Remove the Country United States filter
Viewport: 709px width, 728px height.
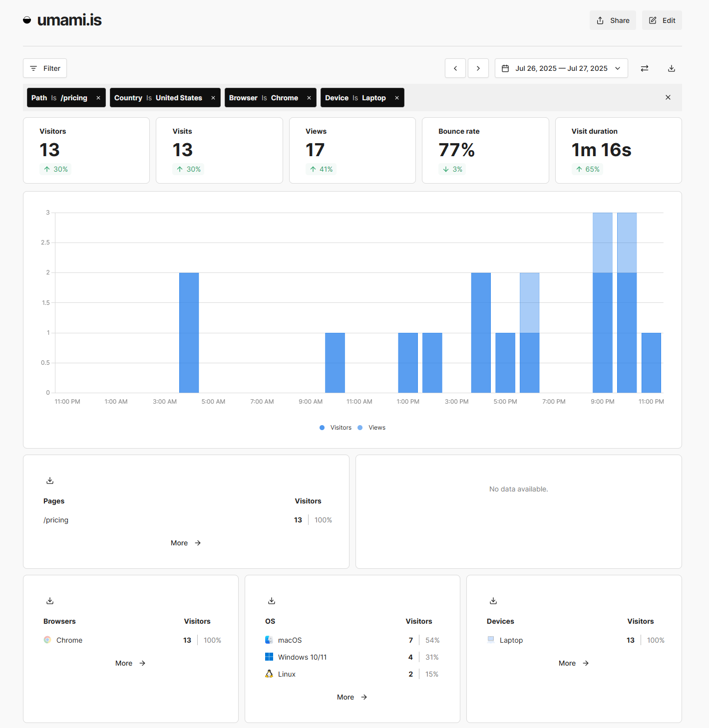tap(213, 98)
